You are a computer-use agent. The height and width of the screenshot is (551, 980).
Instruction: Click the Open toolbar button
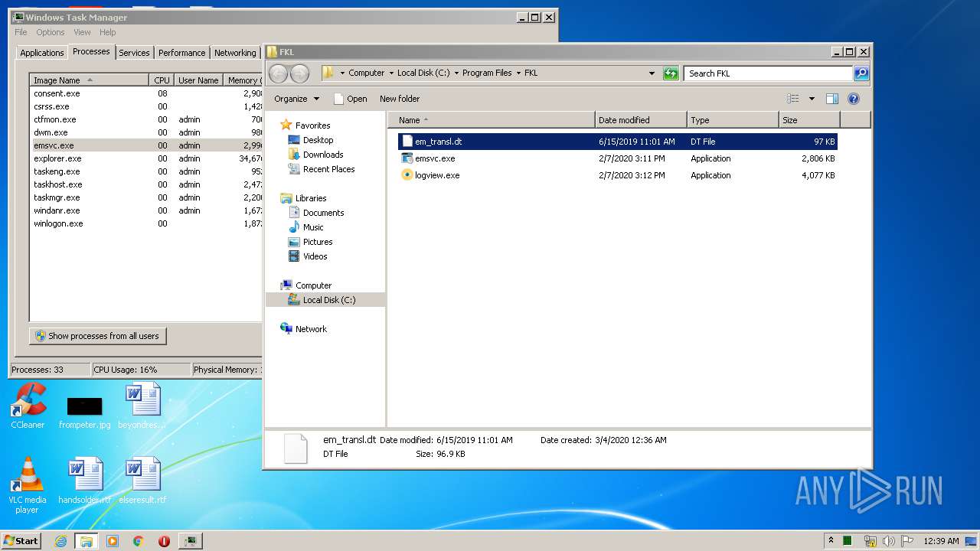(x=351, y=99)
